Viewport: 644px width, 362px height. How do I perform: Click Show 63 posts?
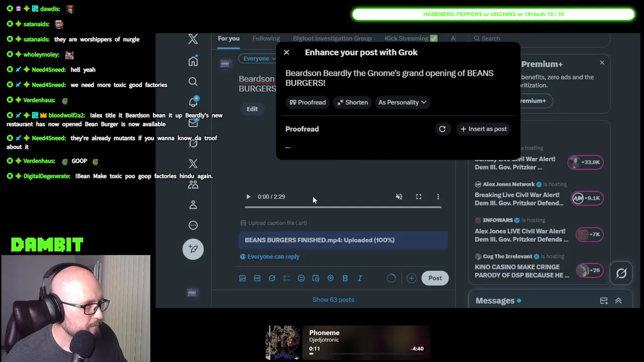[333, 300]
